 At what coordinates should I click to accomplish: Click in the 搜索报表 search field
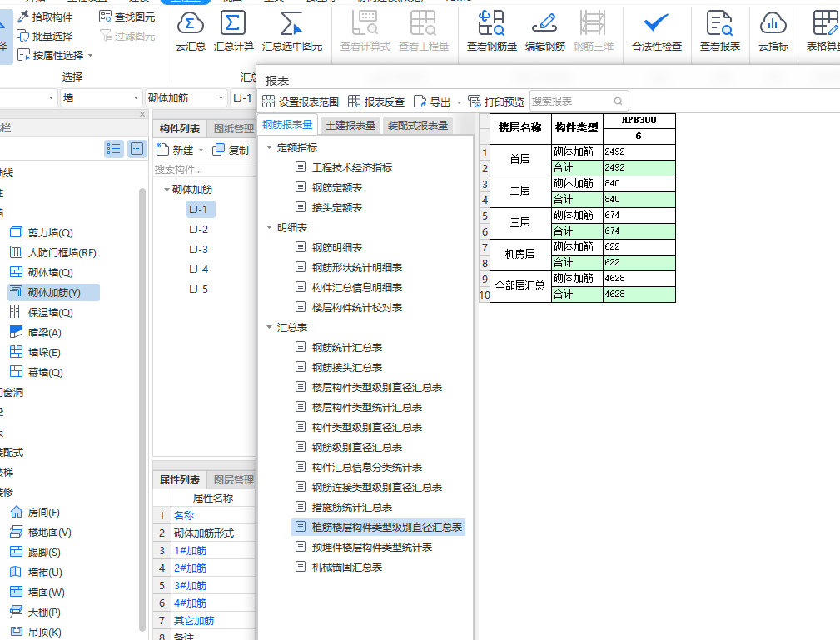[x=579, y=102]
